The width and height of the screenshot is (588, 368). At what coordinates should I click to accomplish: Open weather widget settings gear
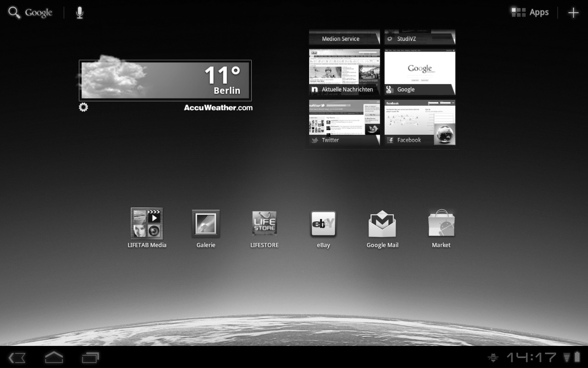coord(83,107)
